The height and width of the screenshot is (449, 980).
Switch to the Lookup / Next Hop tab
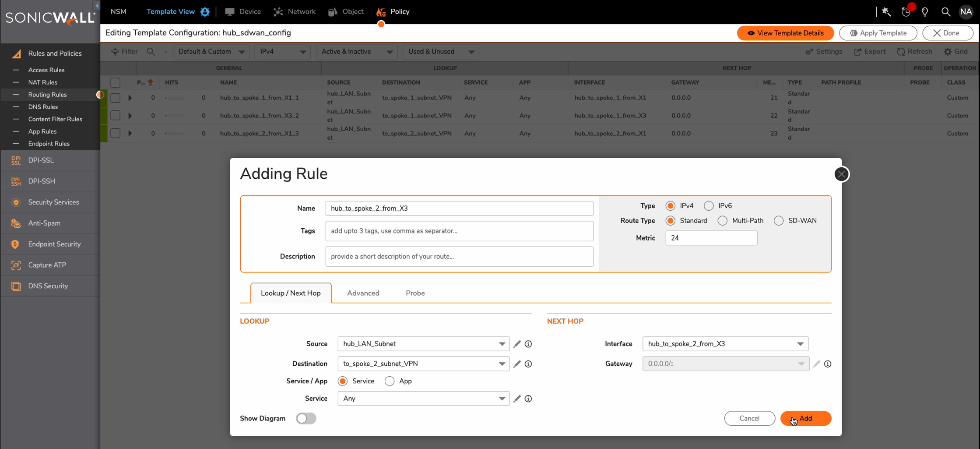(x=291, y=293)
